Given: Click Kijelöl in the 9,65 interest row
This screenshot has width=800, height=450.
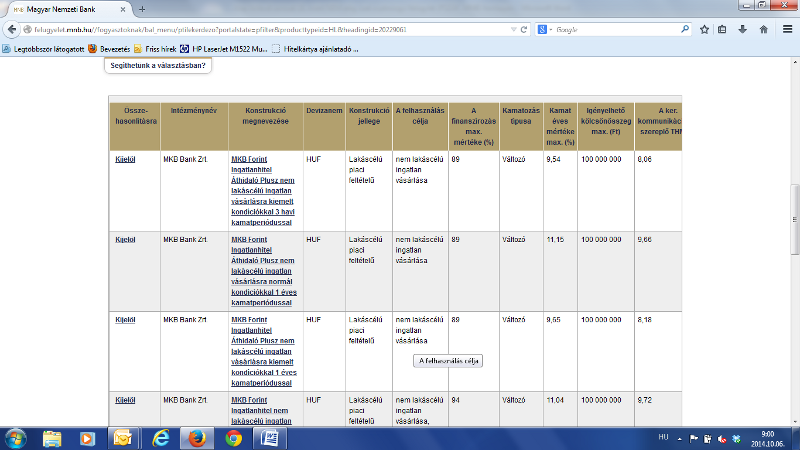Looking at the screenshot, I should 125,320.
